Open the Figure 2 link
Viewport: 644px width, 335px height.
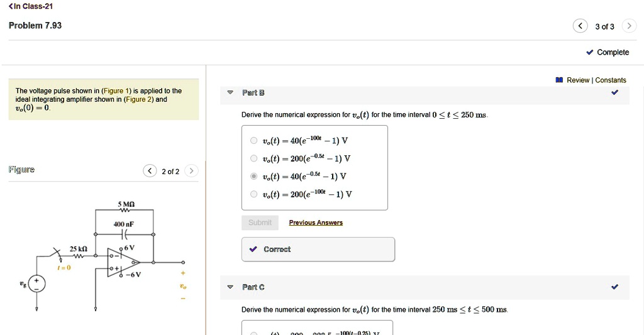coord(138,99)
